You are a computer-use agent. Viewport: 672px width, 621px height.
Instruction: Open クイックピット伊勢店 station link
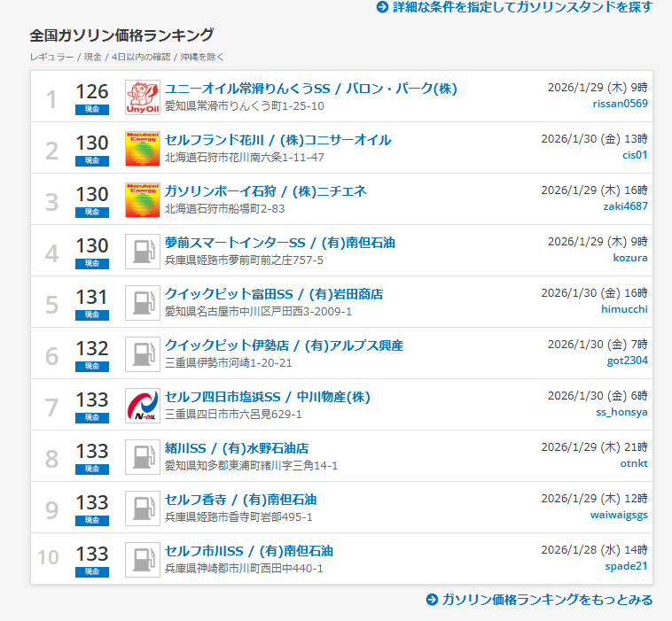(x=285, y=345)
